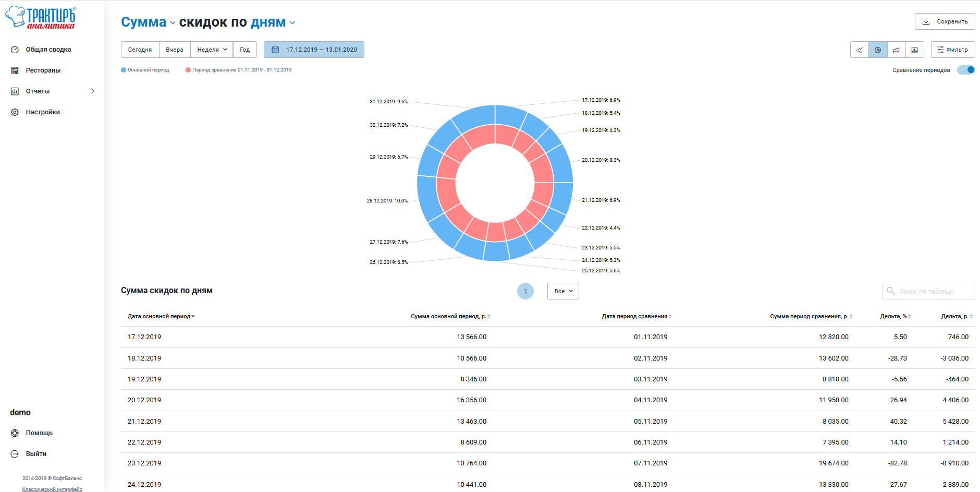This screenshot has width=980, height=492.
Task: Switch to line chart view
Action: tap(860, 50)
